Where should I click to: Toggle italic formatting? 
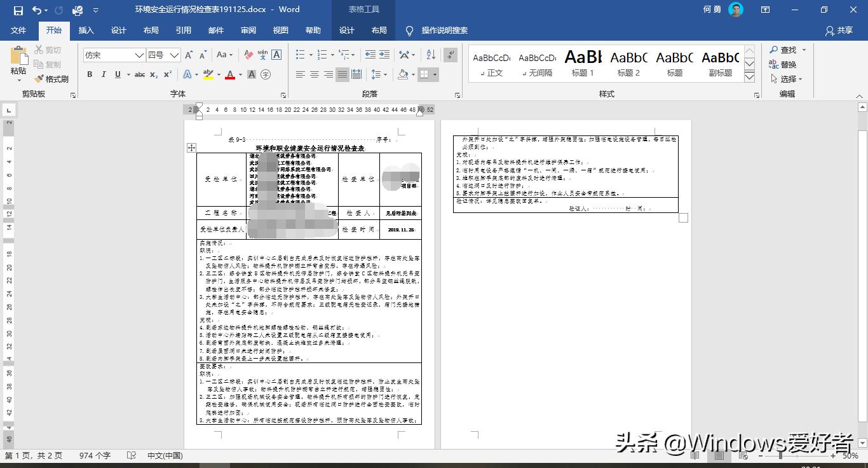103,74
